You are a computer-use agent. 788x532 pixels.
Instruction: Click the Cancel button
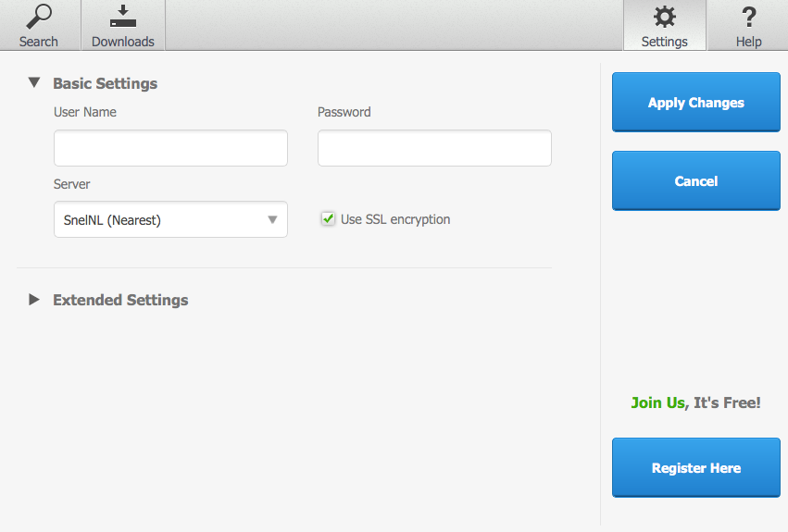click(x=696, y=180)
